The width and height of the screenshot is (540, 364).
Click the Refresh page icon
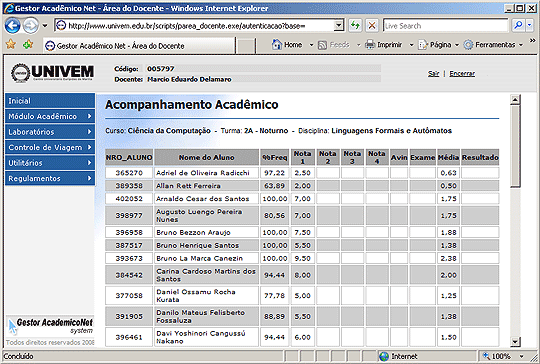[355, 25]
